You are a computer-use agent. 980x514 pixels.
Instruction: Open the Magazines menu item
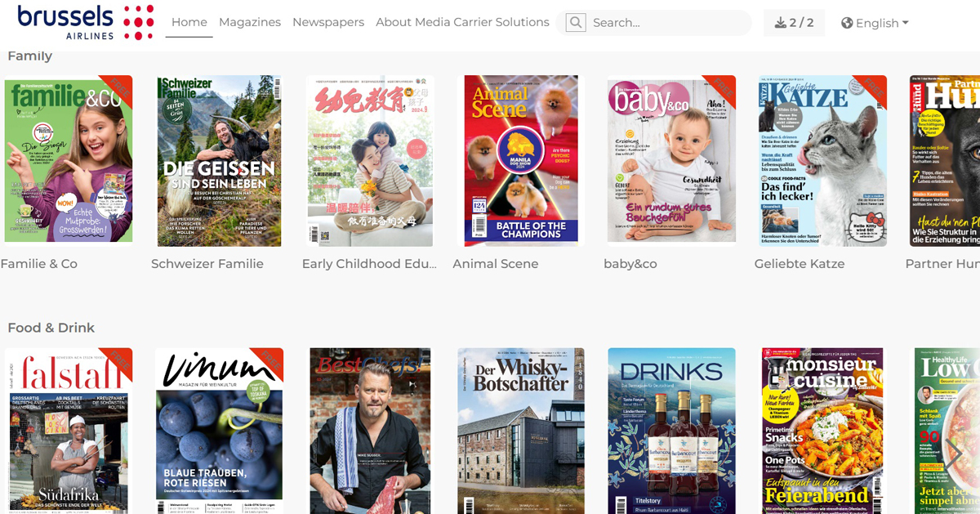[250, 22]
